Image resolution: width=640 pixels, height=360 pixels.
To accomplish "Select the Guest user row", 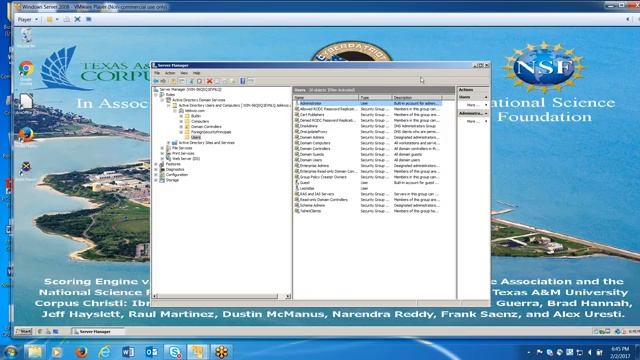I will click(x=367, y=183).
